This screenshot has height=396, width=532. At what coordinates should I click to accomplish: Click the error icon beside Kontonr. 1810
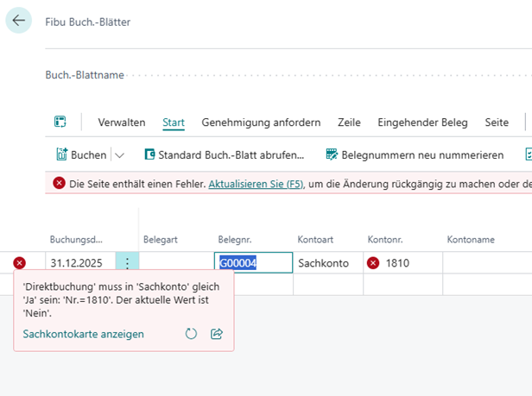point(373,263)
